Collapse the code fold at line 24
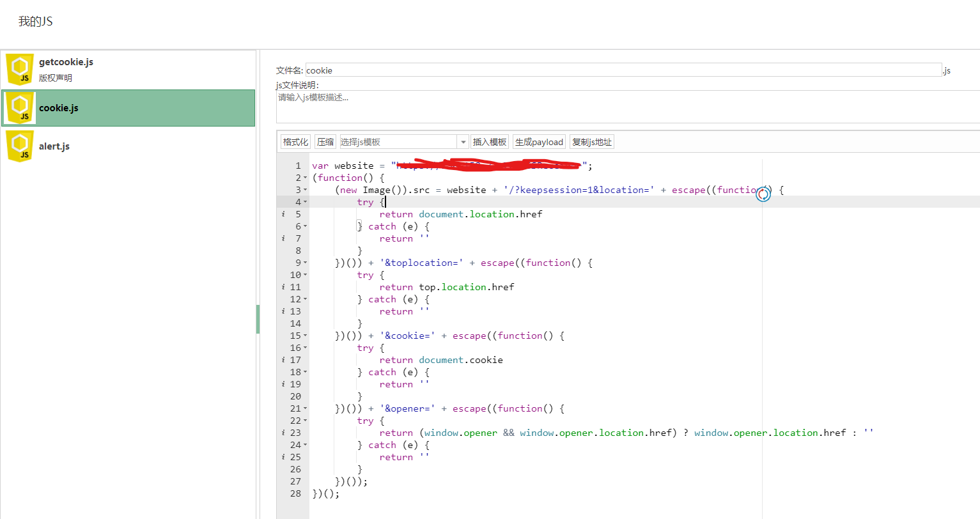 pyautogui.click(x=305, y=445)
